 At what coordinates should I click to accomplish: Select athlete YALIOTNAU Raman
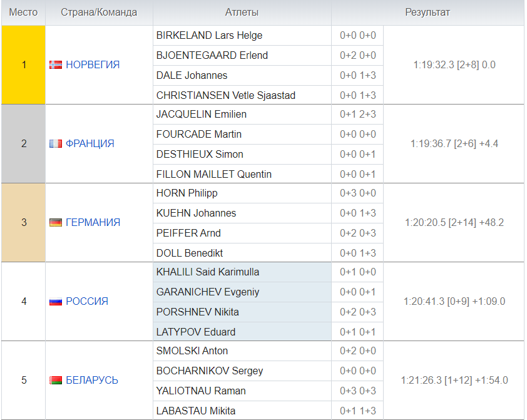point(201,391)
